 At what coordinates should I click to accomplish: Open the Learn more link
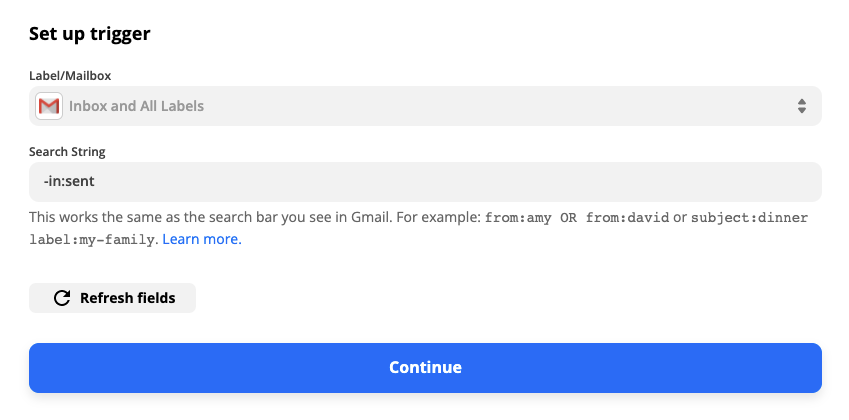[x=201, y=239]
